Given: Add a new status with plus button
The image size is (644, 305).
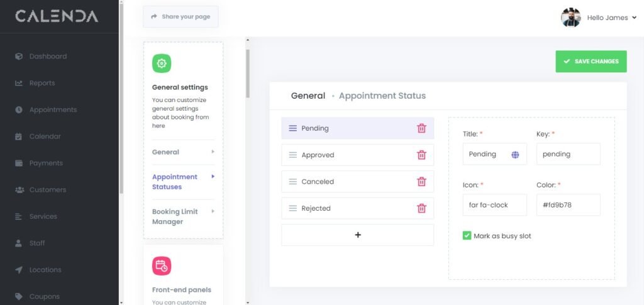Looking at the screenshot, I should pos(358,235).
